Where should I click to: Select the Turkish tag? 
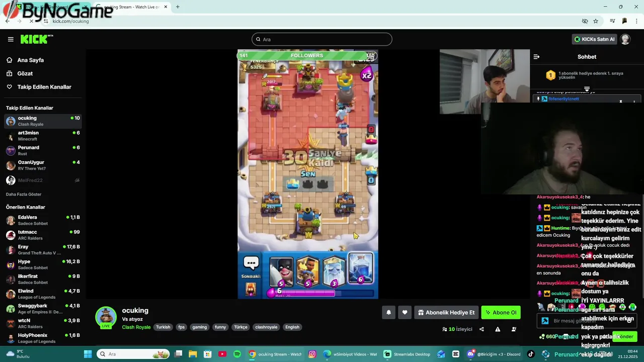coord(163,327)
